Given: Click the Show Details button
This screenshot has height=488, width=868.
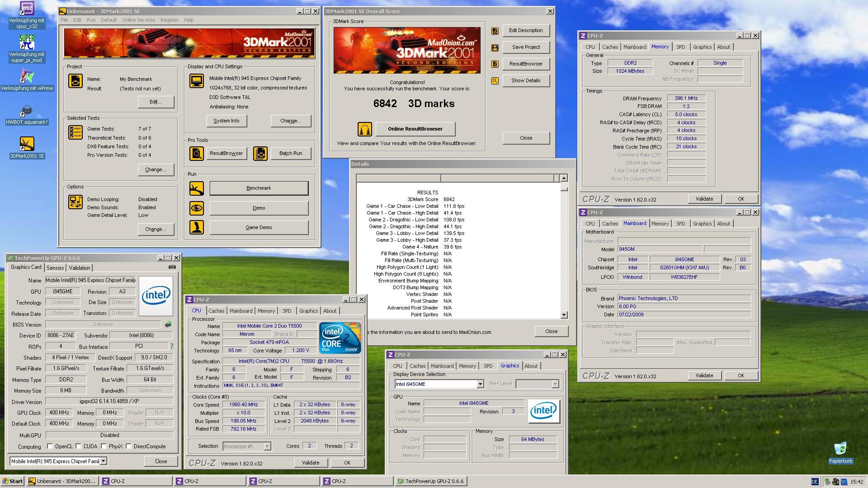Looking at the screenshot, I should click(x=526, y=81).
